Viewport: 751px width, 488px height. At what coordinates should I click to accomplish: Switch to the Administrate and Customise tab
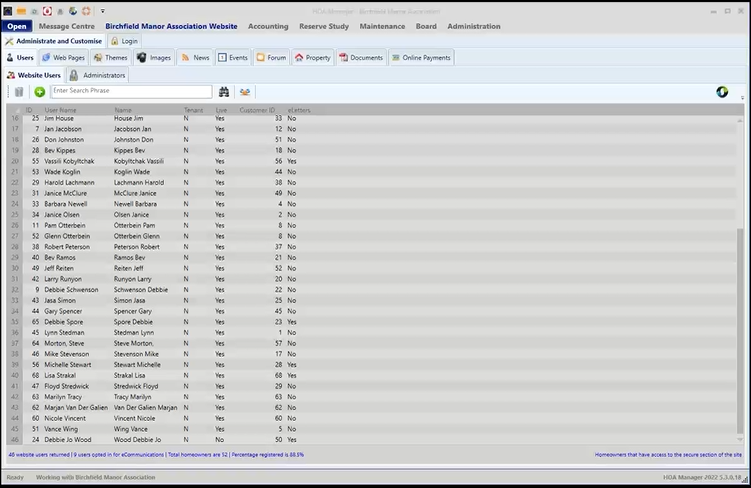pyautogui.click(x=54, y=41)
